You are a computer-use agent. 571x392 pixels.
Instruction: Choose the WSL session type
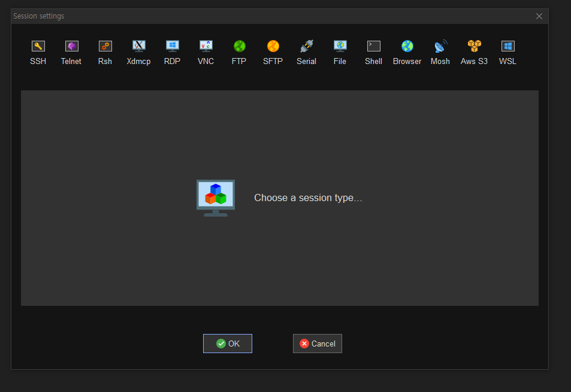point(507,53)
